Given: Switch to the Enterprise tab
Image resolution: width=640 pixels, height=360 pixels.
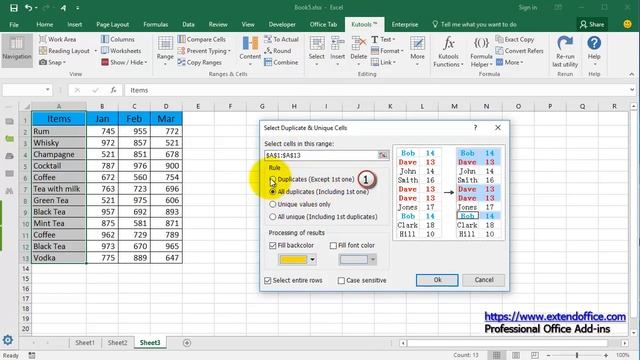Looking at the screenshot, I should tap(405, 24).
